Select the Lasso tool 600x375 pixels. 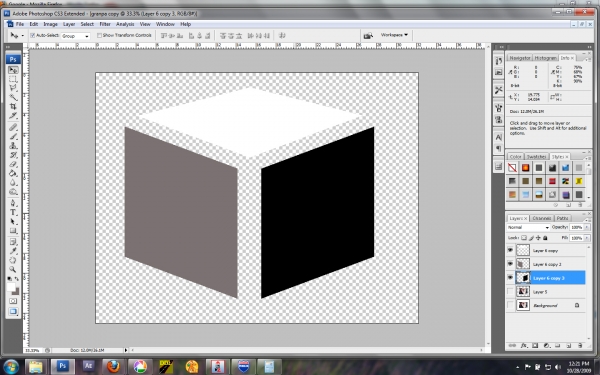pyautogui.click(x=13, y=88)
